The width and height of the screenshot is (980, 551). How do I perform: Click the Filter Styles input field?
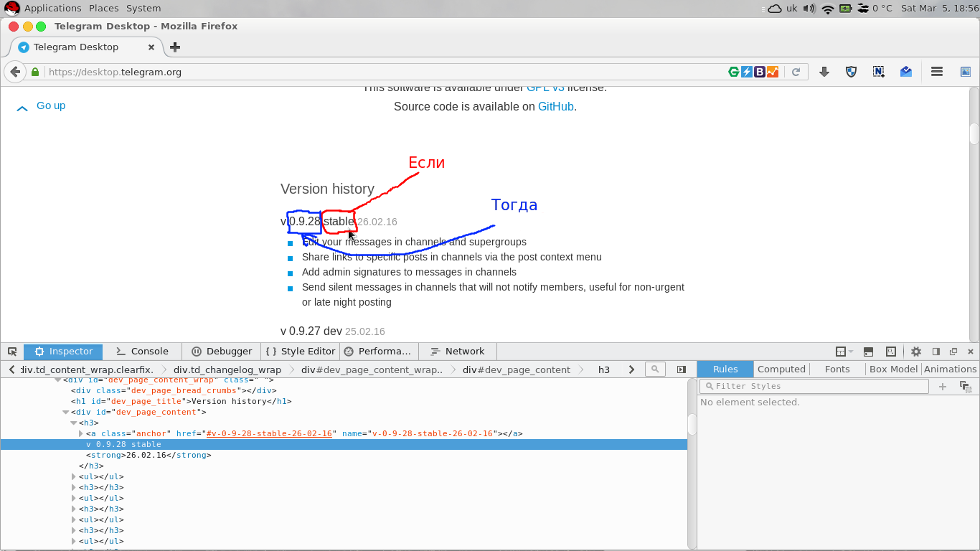click(x=814, y=386)
